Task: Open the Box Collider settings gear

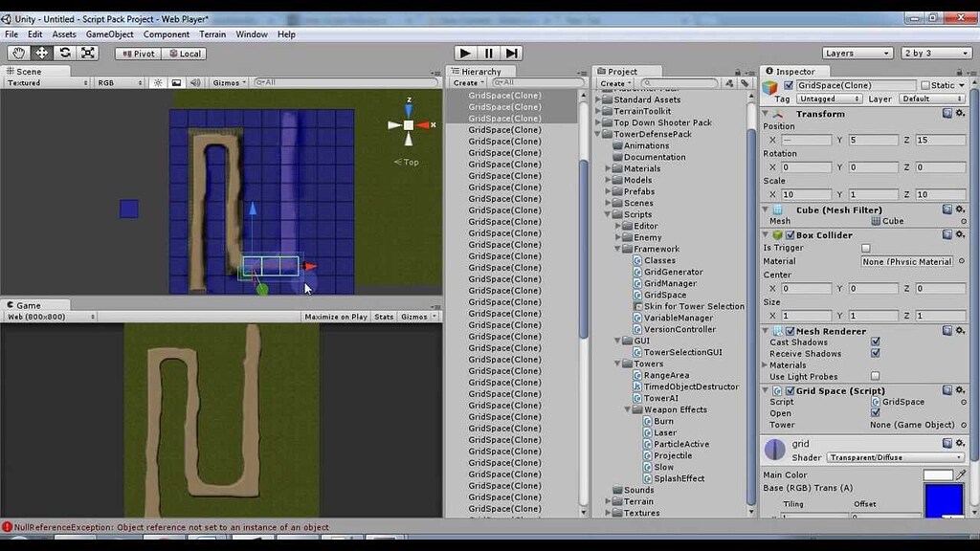Action: [x=960, y=235]
